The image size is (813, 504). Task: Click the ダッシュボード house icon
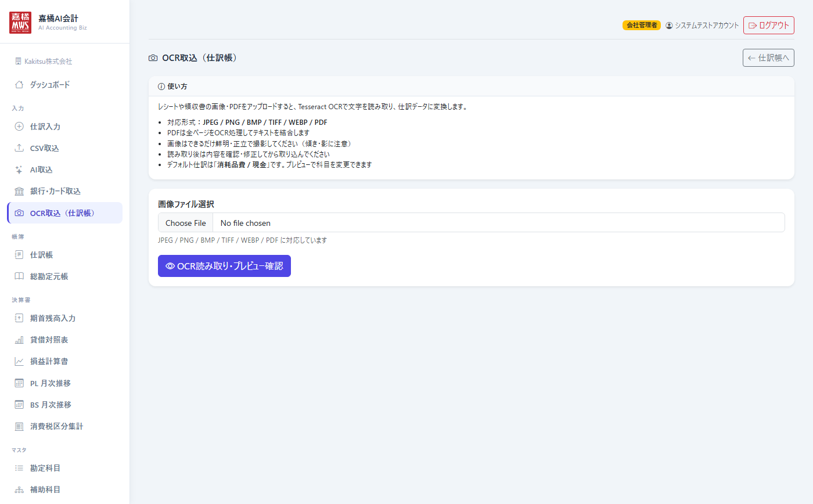tap(19, 85)
